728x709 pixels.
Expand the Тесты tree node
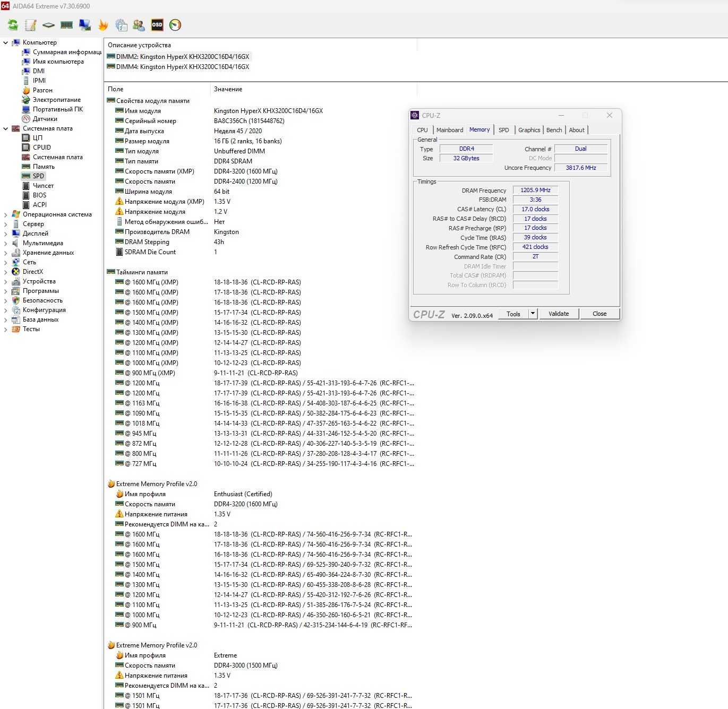pos(6,329)
